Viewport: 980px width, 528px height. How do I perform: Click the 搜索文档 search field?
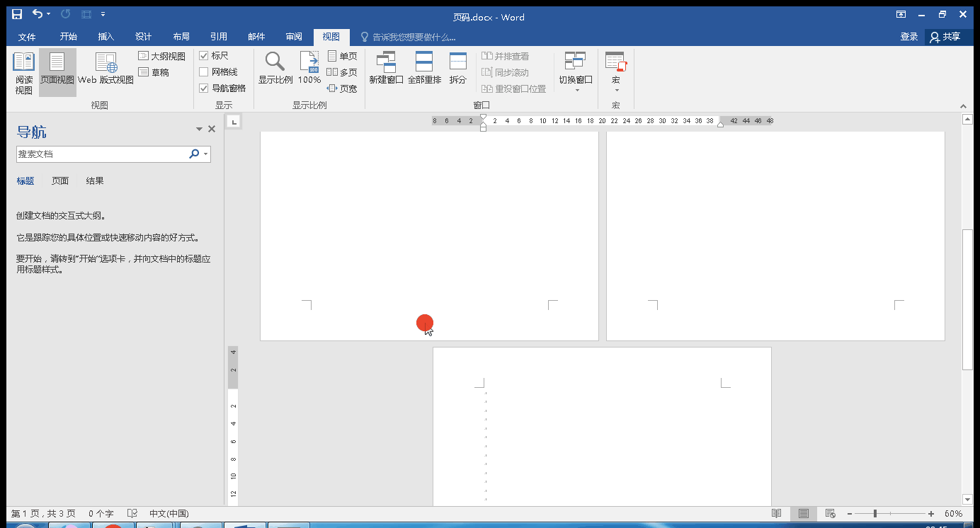click(101, 154)
